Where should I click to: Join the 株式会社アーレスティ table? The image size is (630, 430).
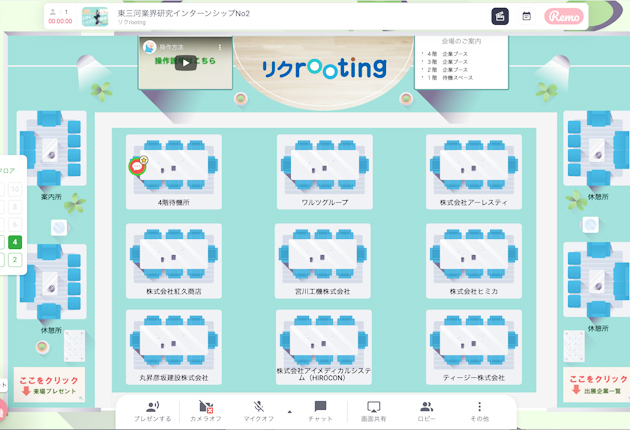click(474, 172)
